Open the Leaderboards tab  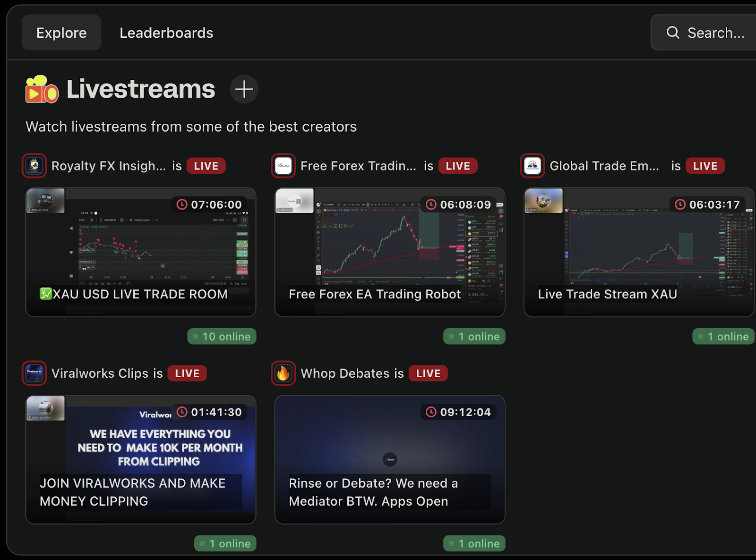[166, 33]
